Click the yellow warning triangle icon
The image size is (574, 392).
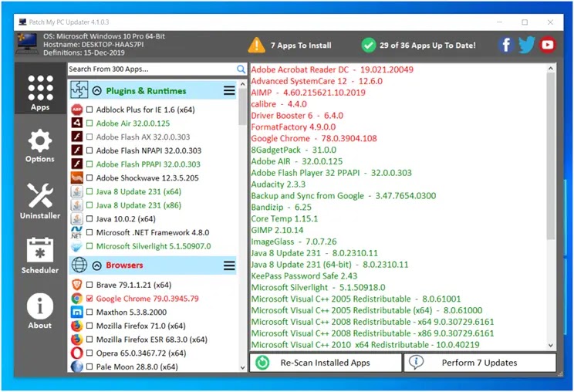(256, 45)
